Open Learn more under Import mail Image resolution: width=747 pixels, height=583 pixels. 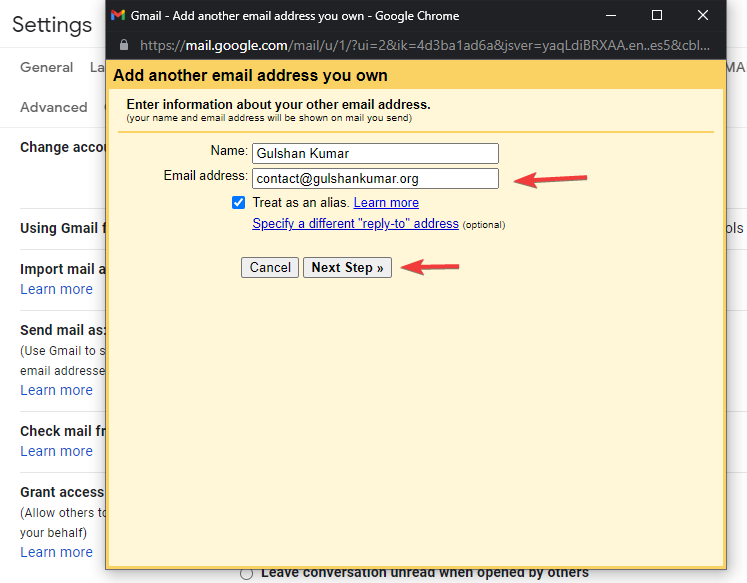click(56, 289)
